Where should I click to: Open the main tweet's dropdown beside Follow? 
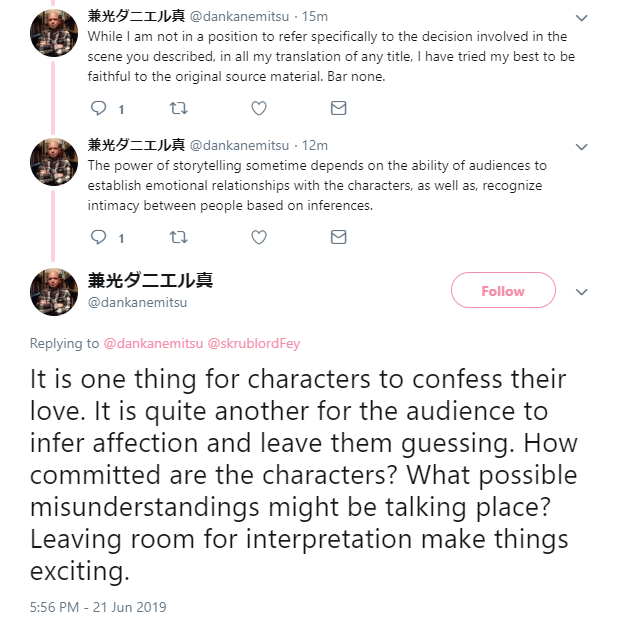coord(584,291)
